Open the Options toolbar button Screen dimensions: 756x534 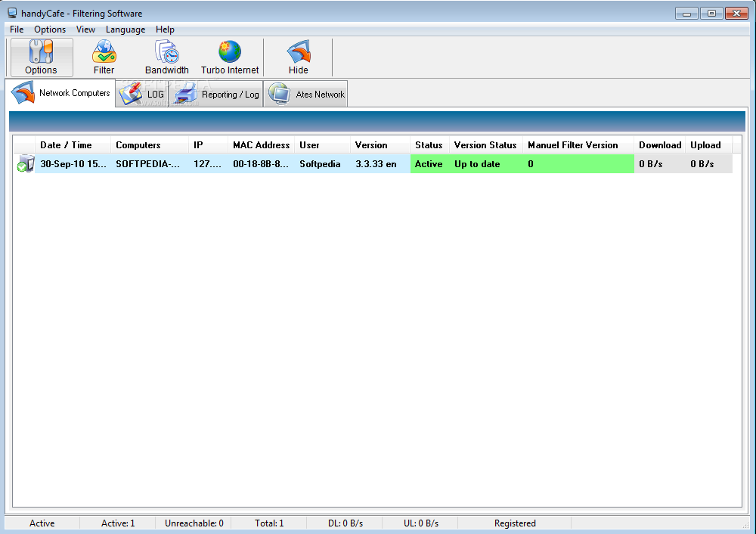tap(42, 57)
